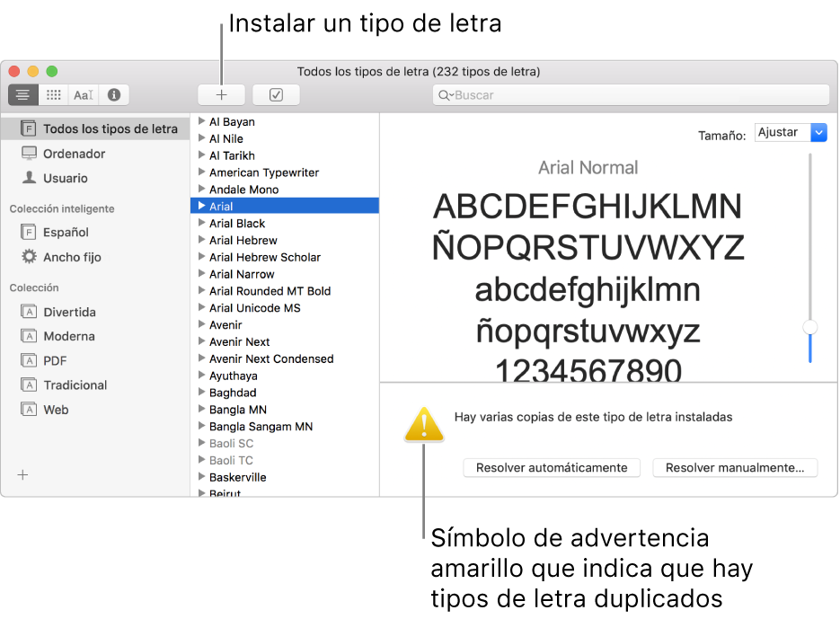Click the Web collection icon

[x=29, y=410]
